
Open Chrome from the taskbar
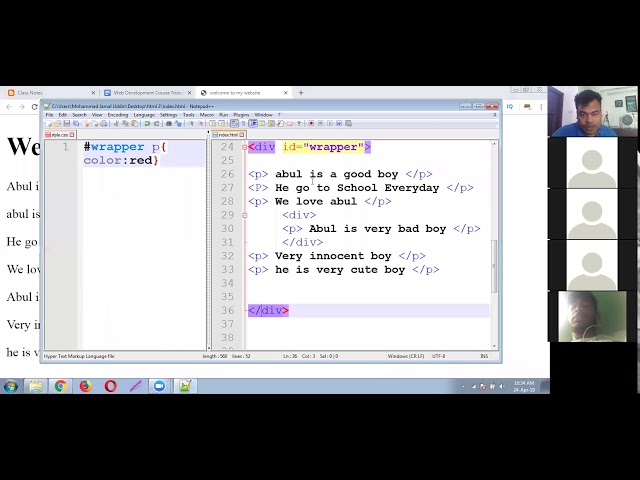coord(60,386)
